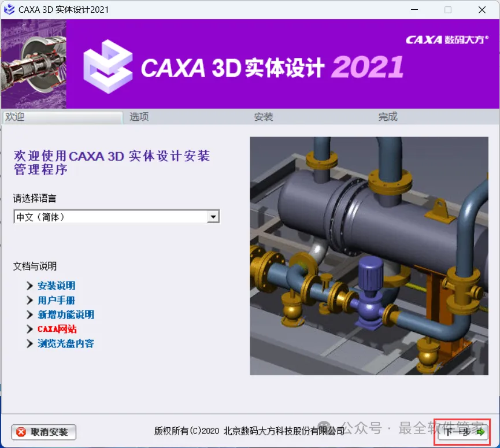Click the CAXA数码大方 brand logo
The height and width of the screenshot is (448, 500).
click(447, 40)
